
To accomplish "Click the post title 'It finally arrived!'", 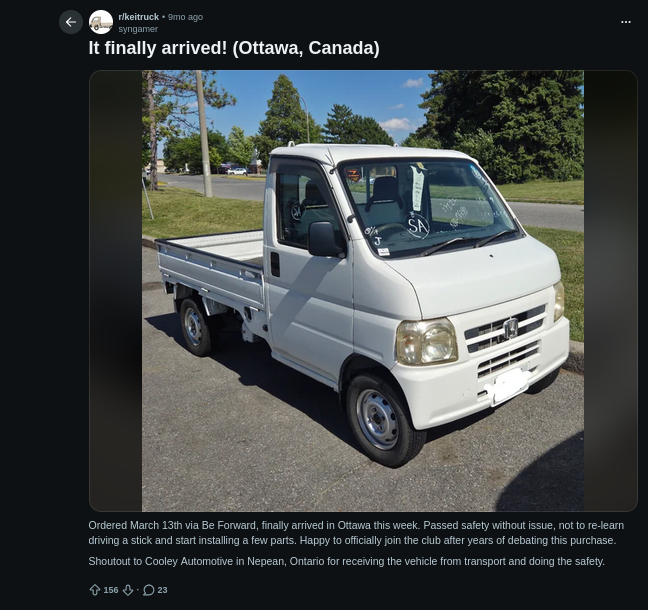I will click(x=234, y=48).
